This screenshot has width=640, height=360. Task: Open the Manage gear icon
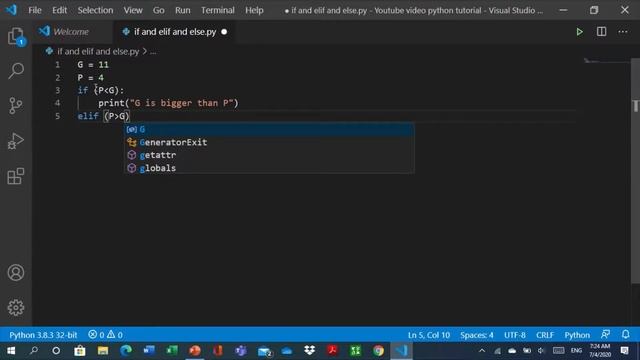pos(16,307)
